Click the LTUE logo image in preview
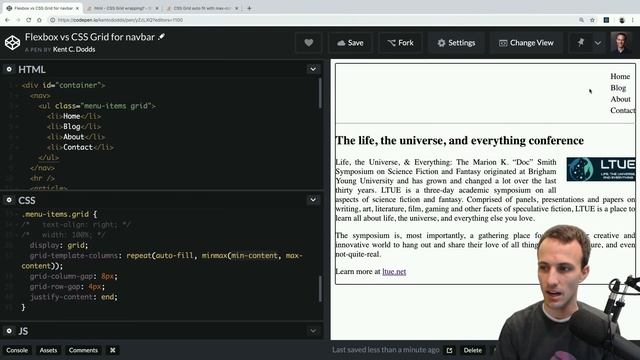This screenshot has width=640, height=360. click(601, 169)
